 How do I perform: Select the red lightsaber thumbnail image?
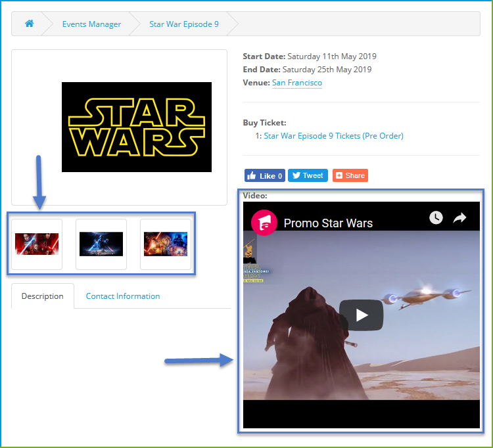point(37,244)
